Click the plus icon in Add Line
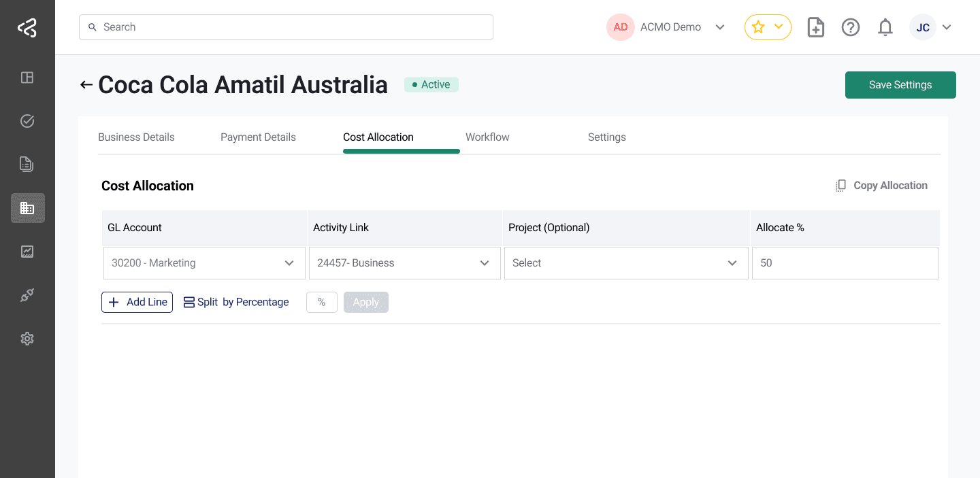Screen dimensions: 980x478 [x=114, y=303]
